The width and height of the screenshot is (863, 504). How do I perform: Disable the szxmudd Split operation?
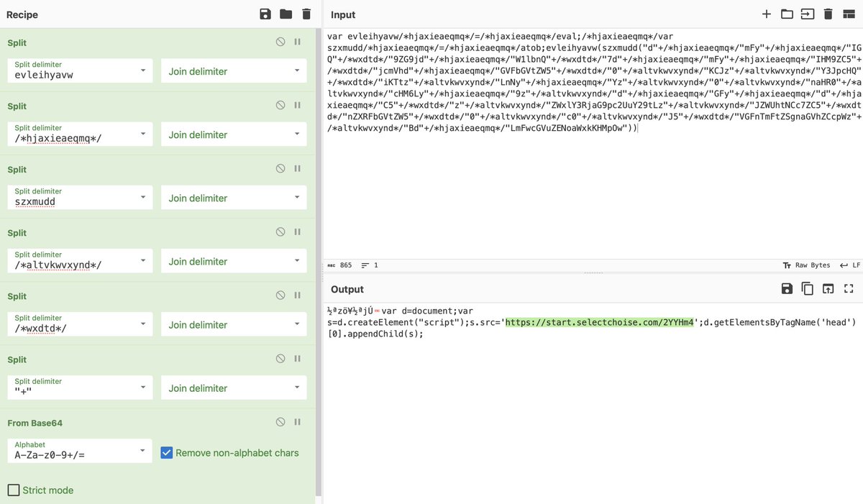tap(280, 169)
